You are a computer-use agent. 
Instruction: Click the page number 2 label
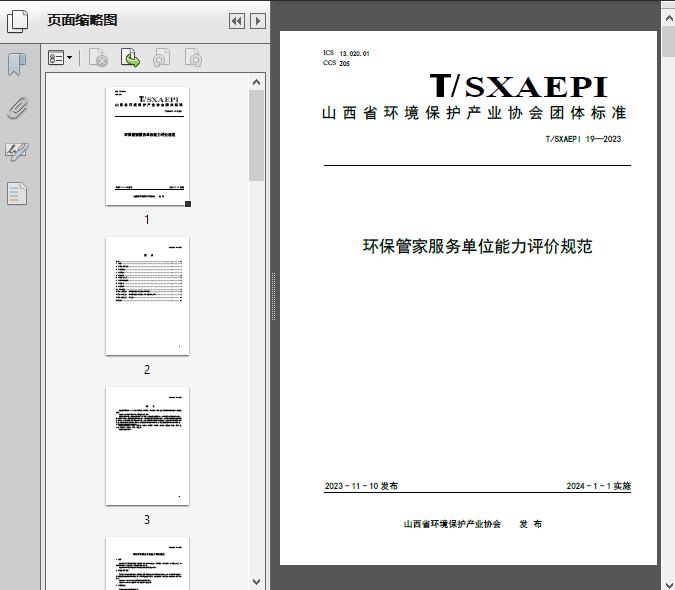pos(147,369)
